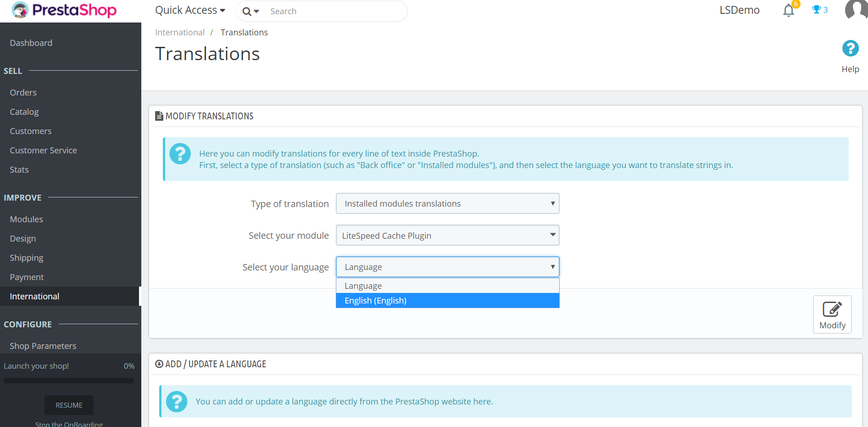Open the notifications bell
868x427 pixels.
click(x=789, y=10)
